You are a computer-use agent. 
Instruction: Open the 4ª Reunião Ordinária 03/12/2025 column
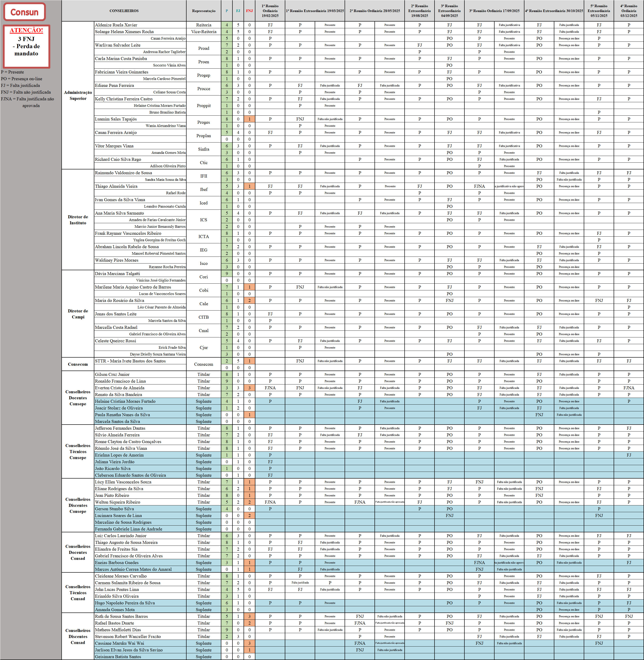coord(629,10)
